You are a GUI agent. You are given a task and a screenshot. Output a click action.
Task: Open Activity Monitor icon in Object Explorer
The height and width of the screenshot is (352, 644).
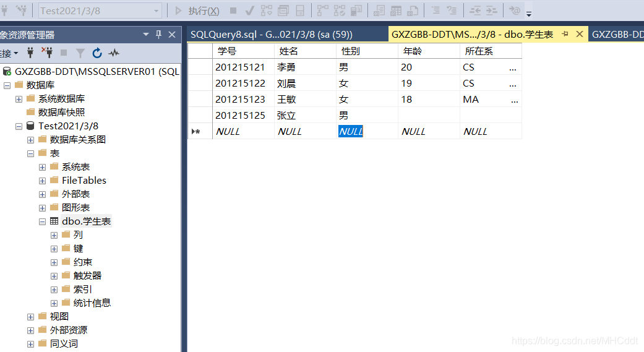click(x=114, y=53)
